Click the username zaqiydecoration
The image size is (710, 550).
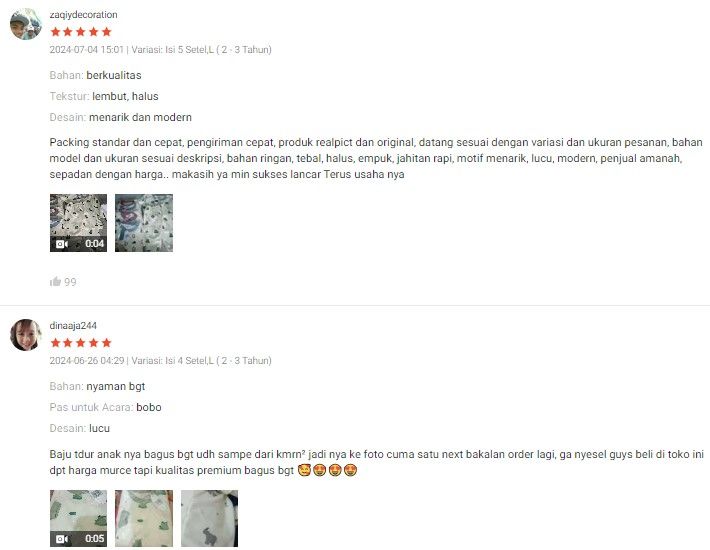point(83,14)
